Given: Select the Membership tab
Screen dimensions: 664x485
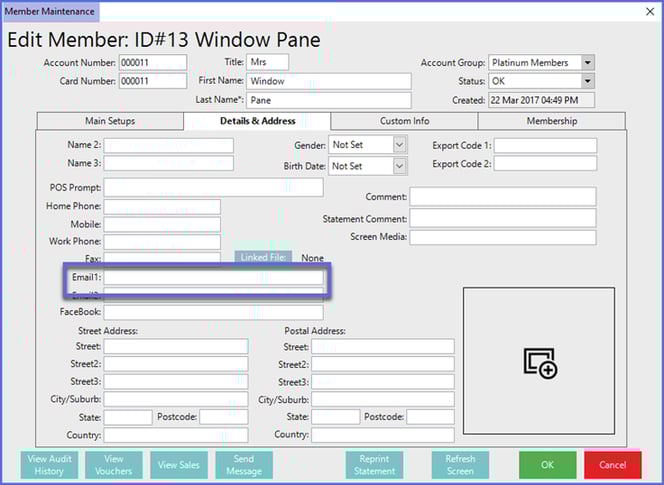Looking at the screenshot, I should point(551,121).
